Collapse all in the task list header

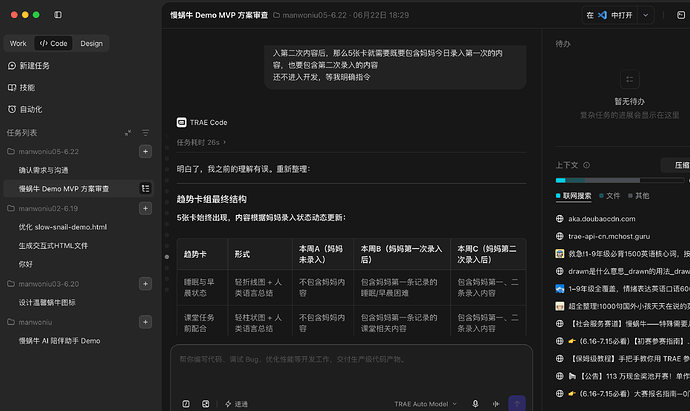click(x=128, y=133)
